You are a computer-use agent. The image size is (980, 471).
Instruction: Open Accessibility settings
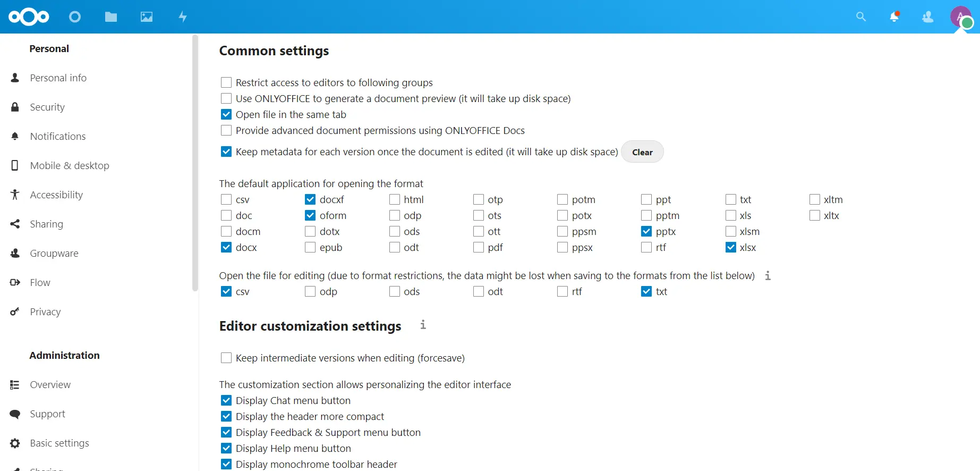[x=56, y=195]
